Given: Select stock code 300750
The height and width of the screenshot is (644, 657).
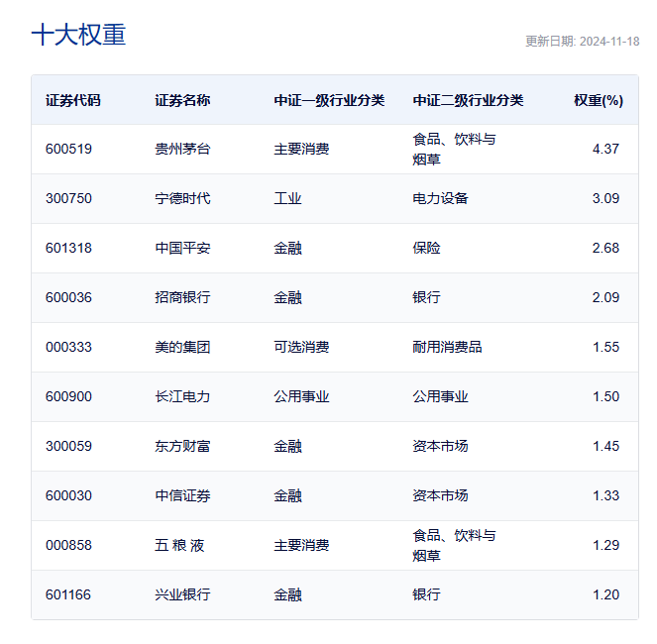Looking at the screenshot, I should click(68, 198).
